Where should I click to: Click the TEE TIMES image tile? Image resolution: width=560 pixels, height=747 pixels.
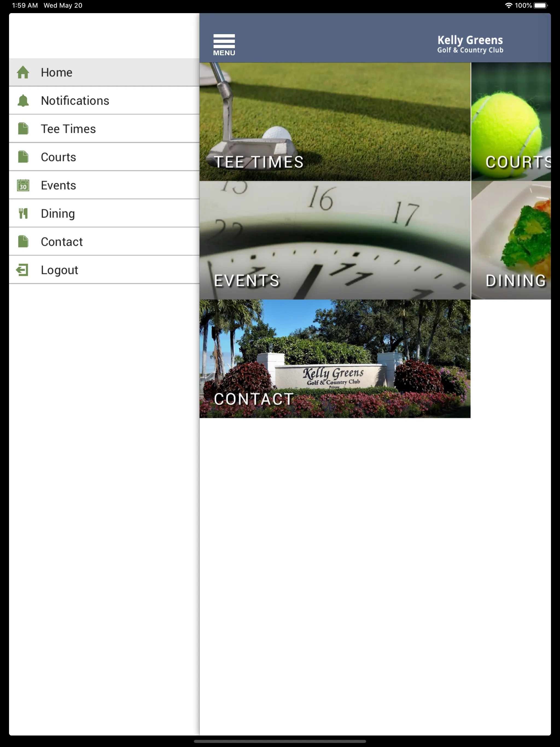click(335, 121)
